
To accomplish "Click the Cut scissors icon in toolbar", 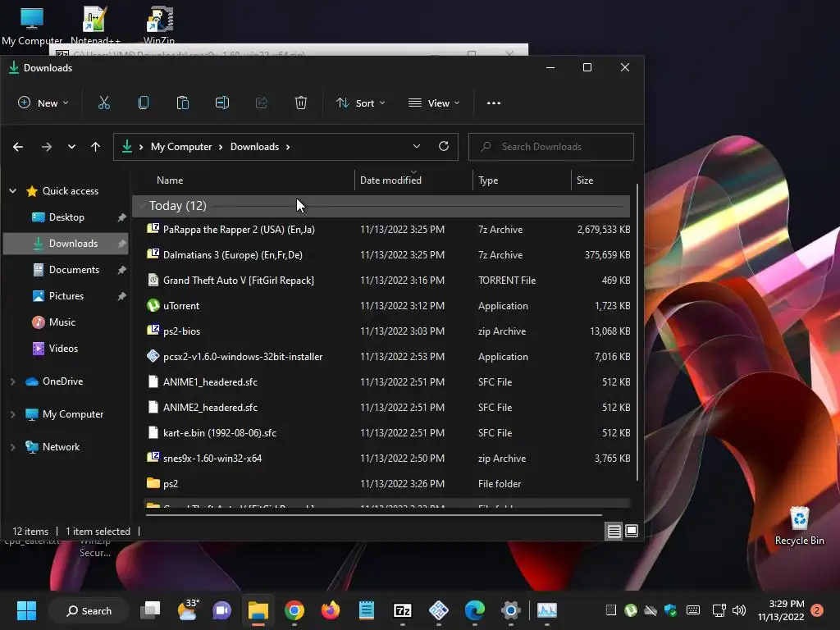I will pos(104,103).
